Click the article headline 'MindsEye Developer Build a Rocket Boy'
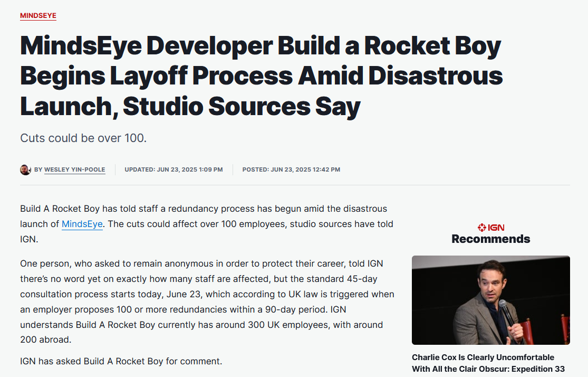 [x=262, y=76]
